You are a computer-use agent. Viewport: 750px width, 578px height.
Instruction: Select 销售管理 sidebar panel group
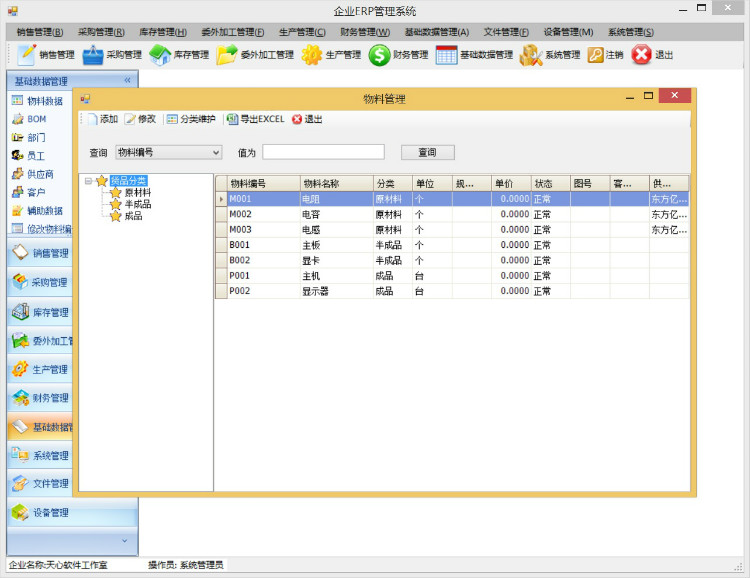tap(40, 253)
